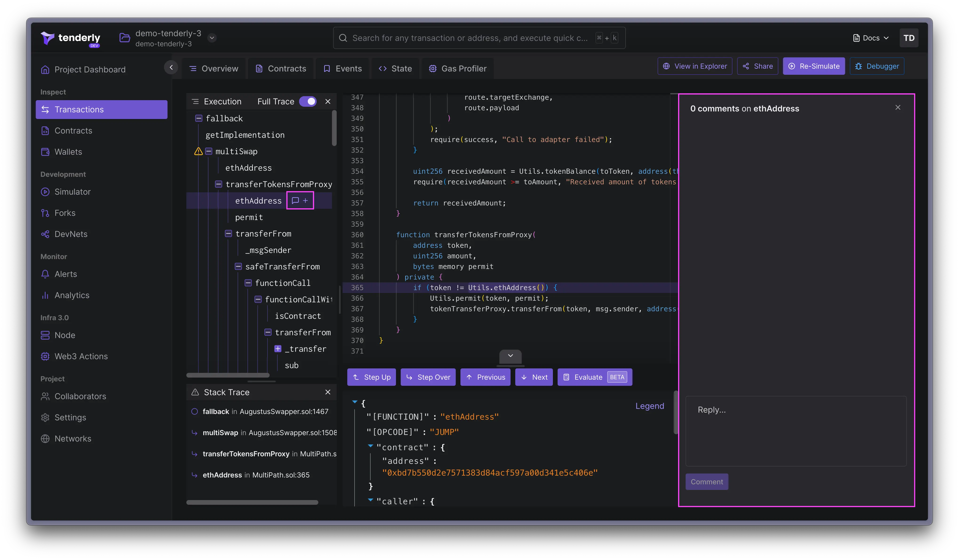Click the transaction search field

point(479,38)
